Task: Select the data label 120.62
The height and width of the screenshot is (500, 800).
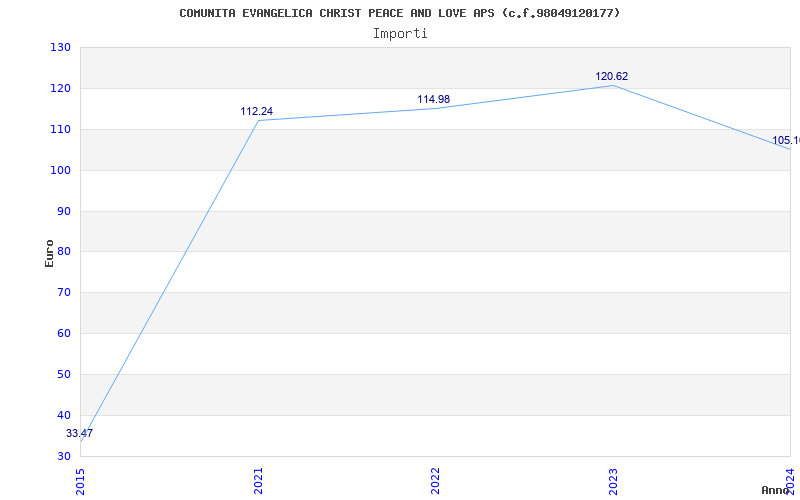Action: point(612,77)
